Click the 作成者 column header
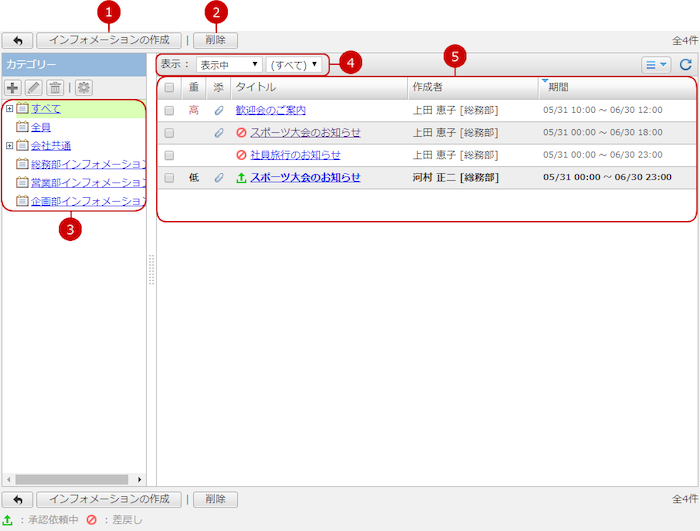700x531 pixels. pyautogui.click(x=430, y=88)
